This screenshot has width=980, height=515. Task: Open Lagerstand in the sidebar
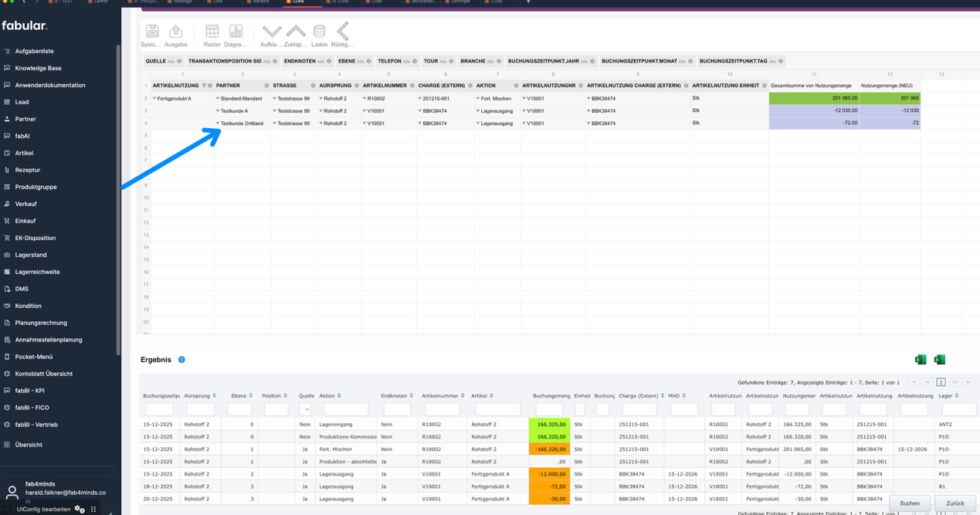(31, 255)
